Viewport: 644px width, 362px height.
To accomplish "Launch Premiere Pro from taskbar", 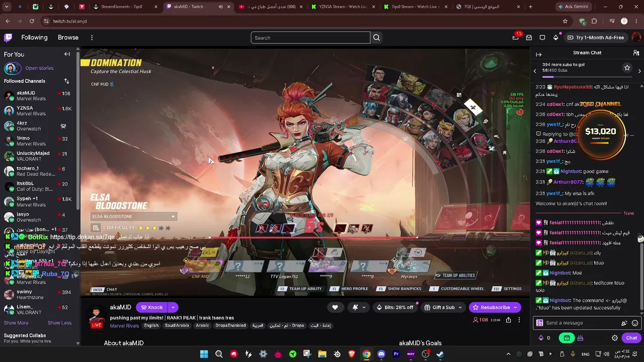I will tap(396, 354).
